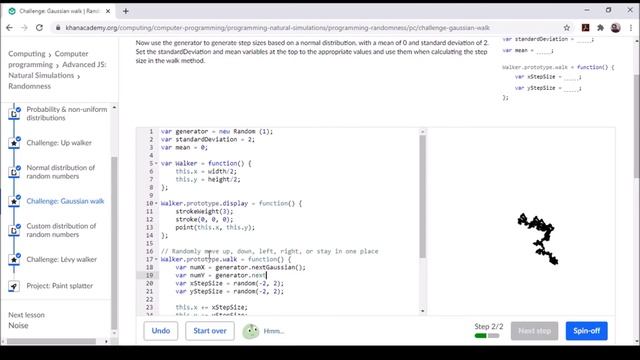Click the sidebar horizontal scrollbar

coord(51,341)
